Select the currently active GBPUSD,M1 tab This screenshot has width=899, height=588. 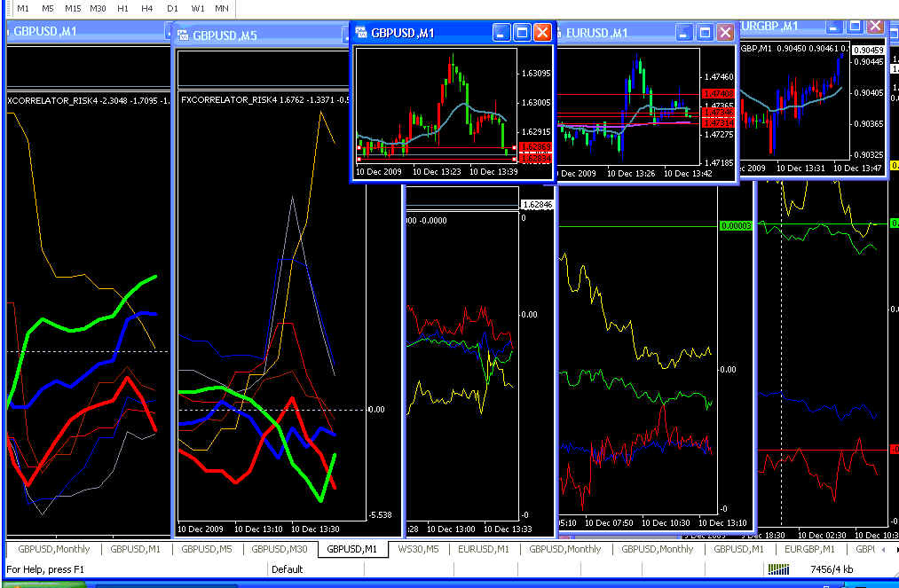point(352,548)
